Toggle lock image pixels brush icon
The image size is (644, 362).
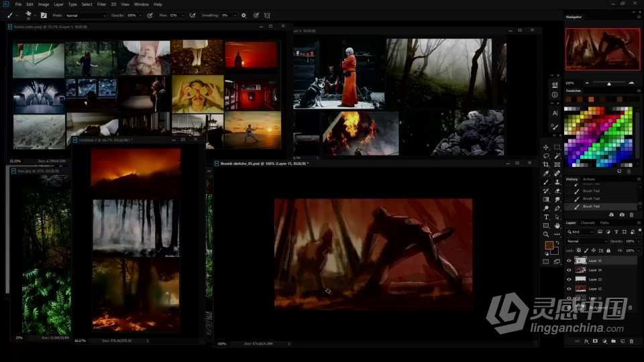(586, 250)
